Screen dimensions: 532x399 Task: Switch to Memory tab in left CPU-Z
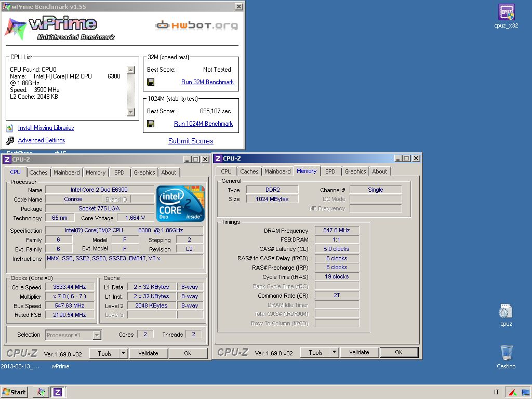click(x=96, y=172)
